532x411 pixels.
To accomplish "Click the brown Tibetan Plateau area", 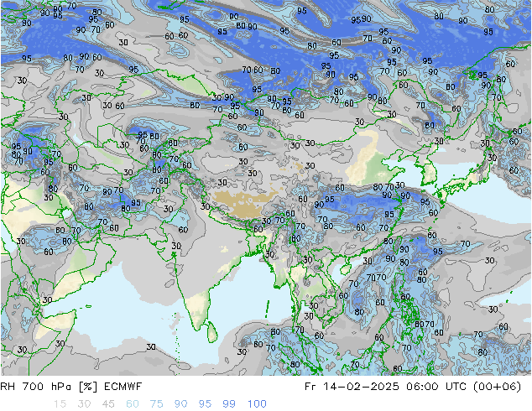I will pos(244,204).
